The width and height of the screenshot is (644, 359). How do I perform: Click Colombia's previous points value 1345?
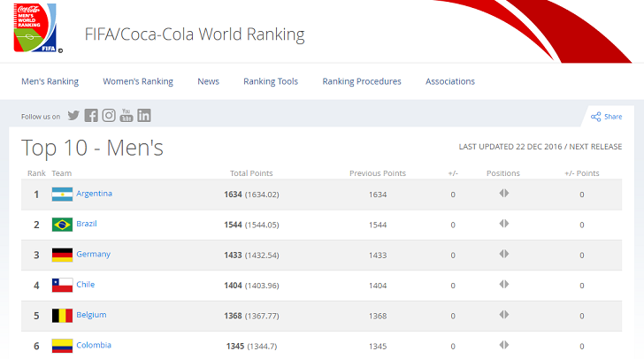[378, 347]
